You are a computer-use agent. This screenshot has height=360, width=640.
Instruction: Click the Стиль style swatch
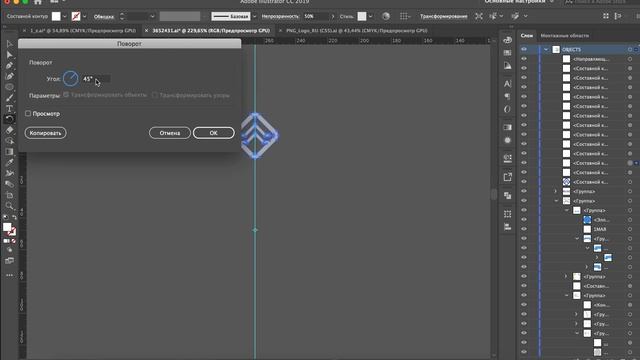pos(362,16)
